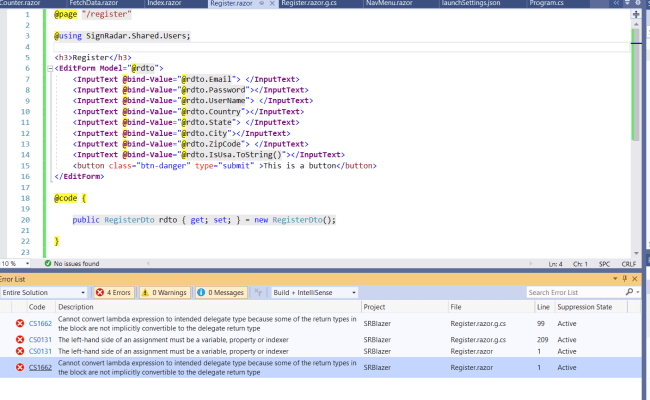Open the launchSettings.json tab
The width and height of the screenshot is (650, 400).
[x=471, y=3]
